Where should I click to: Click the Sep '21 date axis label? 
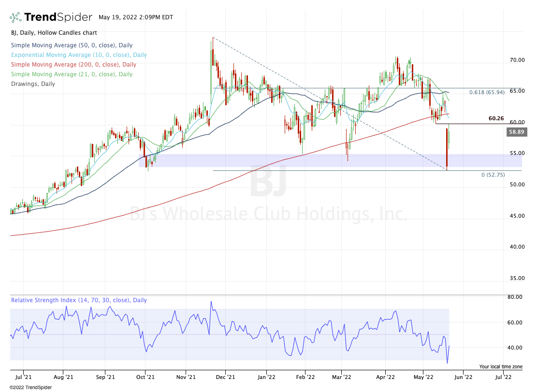point(105,377)
